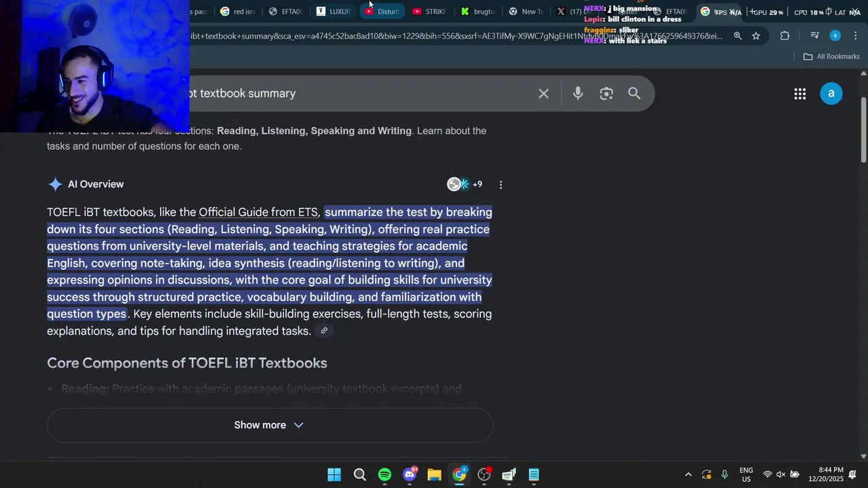
Task: Click the sync status tray icon
Action: point(707,474)
